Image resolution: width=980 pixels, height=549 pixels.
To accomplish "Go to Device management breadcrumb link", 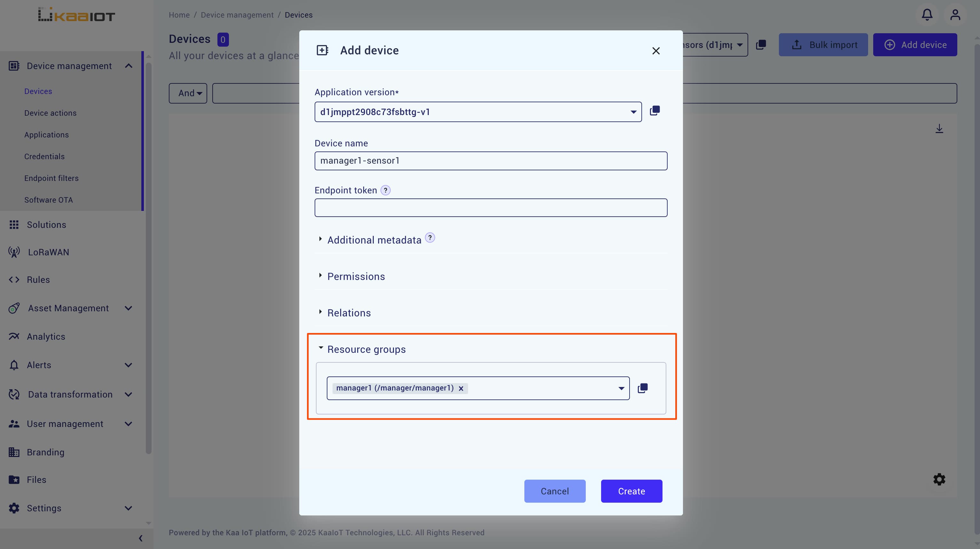I will (237, 15).
